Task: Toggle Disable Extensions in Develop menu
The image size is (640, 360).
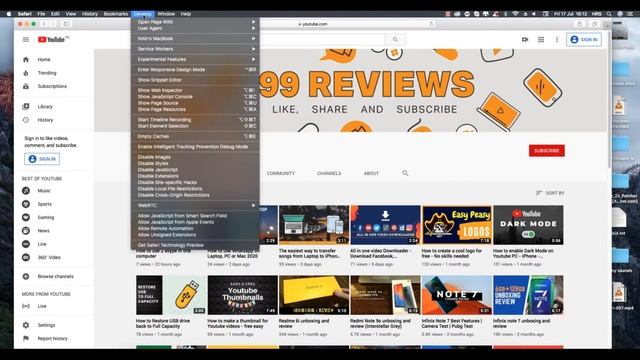Action: pos(195,176)
